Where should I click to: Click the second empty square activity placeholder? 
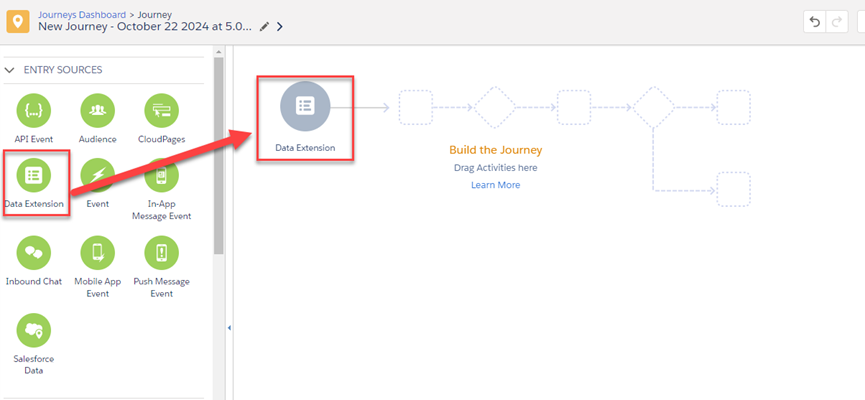point(574,107)
